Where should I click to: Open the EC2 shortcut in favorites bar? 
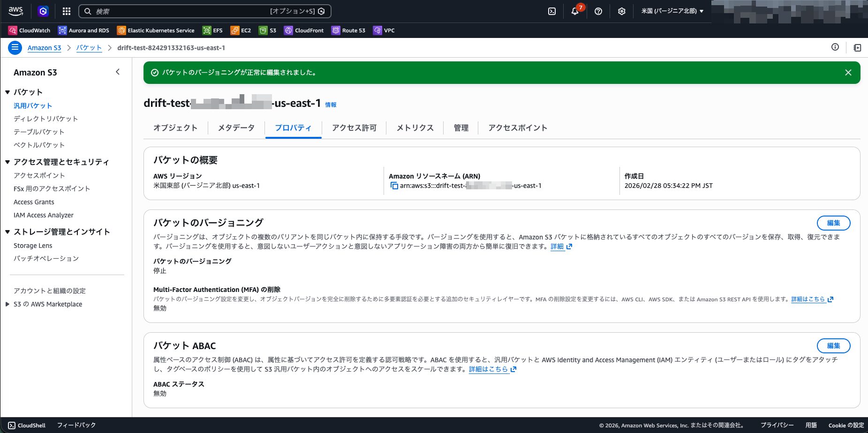coord(241,30)
